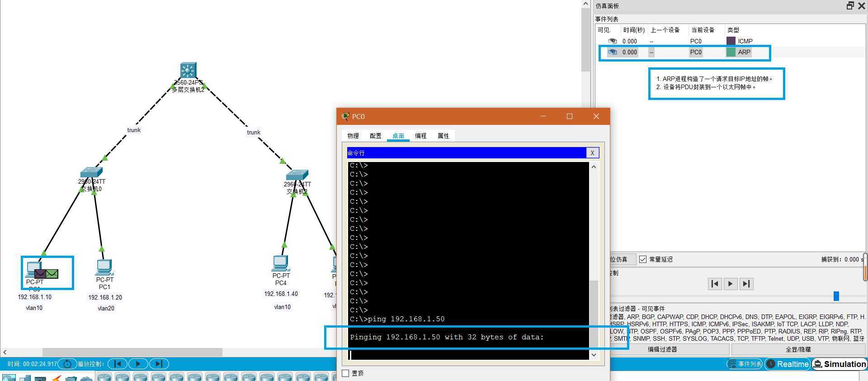This screenshot has width=868, height=381.
Task: Click the 192.168.1.20 address label under PC1
Action: coord(105,297)
